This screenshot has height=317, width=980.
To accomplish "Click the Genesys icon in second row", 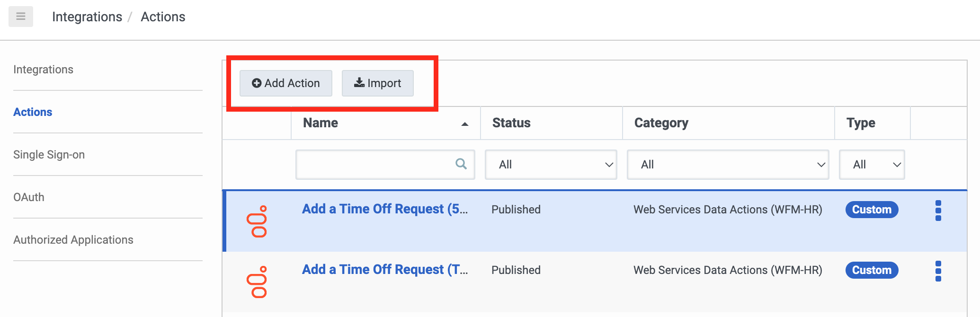I will coord(257,282).
